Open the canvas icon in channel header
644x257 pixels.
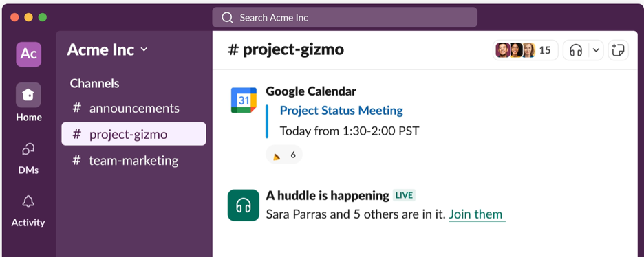(618, 50)
